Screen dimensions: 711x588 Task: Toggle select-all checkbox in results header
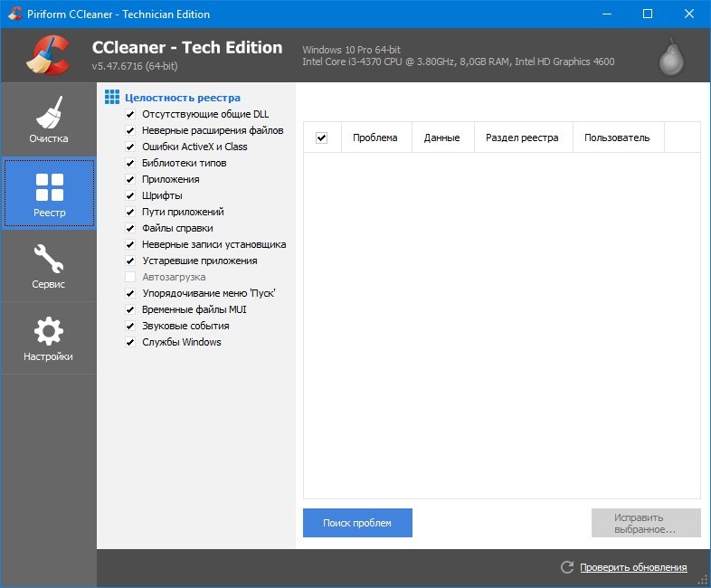click(x=321, y=138)
